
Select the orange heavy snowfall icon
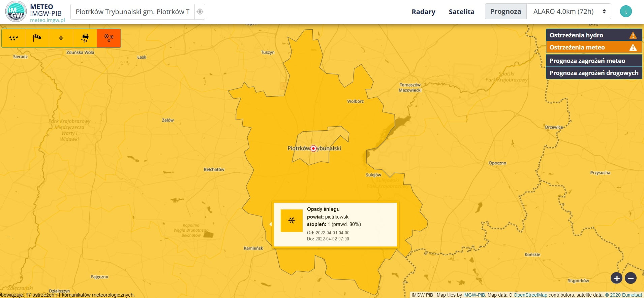[109, 38]
